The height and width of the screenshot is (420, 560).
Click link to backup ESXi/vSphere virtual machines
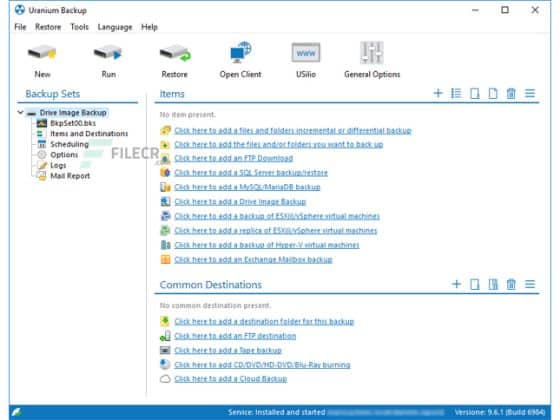[x=277, y=216]
